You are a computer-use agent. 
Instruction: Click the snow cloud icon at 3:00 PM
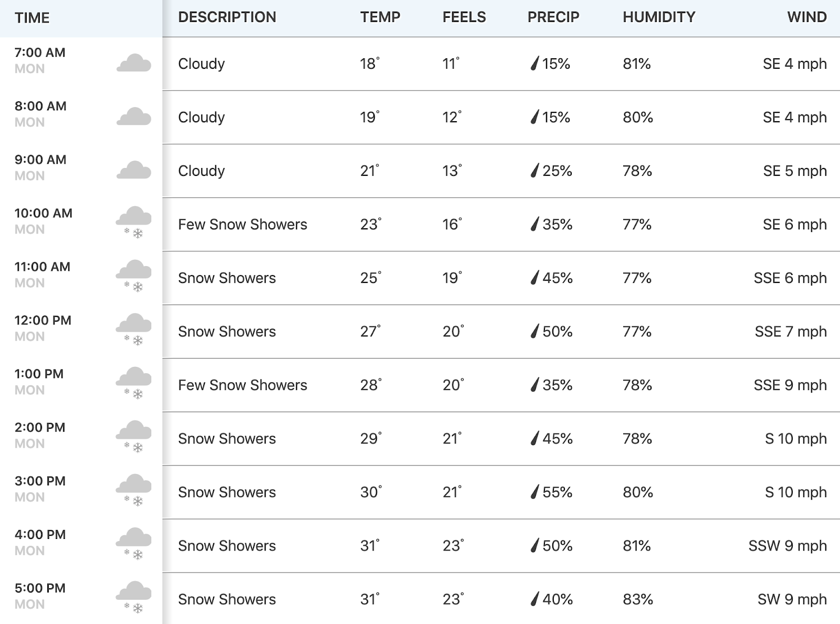click(x=133, y=490)
